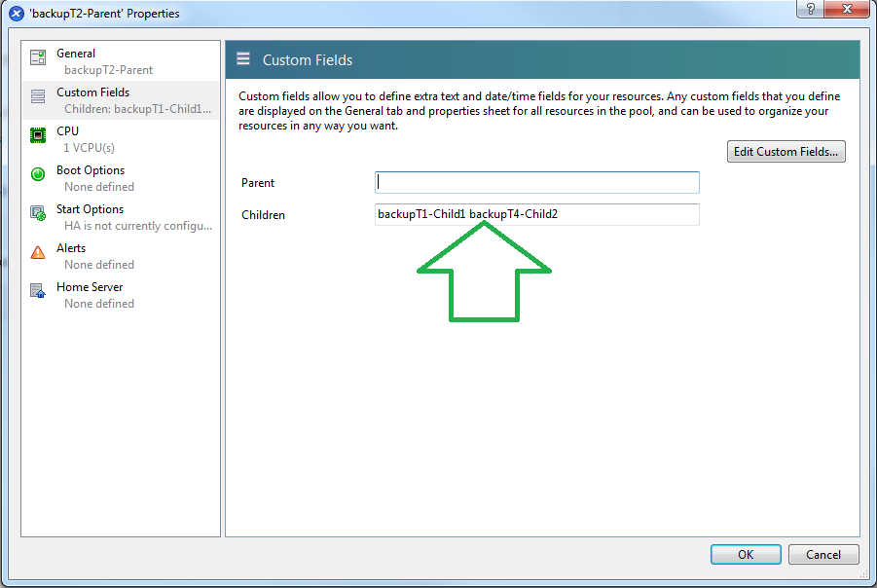Open the General tab
The height and width of the screenshot is (588, 877).
121,61
